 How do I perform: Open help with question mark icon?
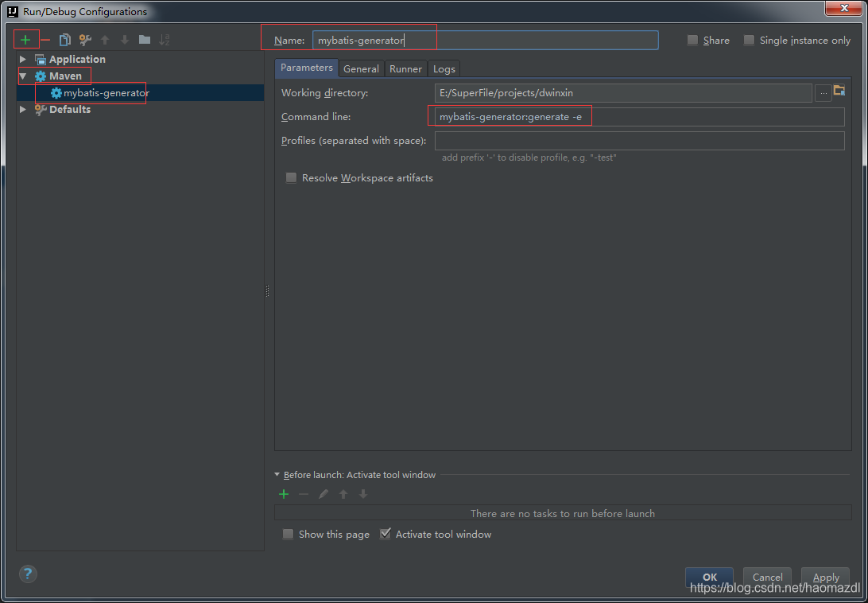[x=28, y=574]
